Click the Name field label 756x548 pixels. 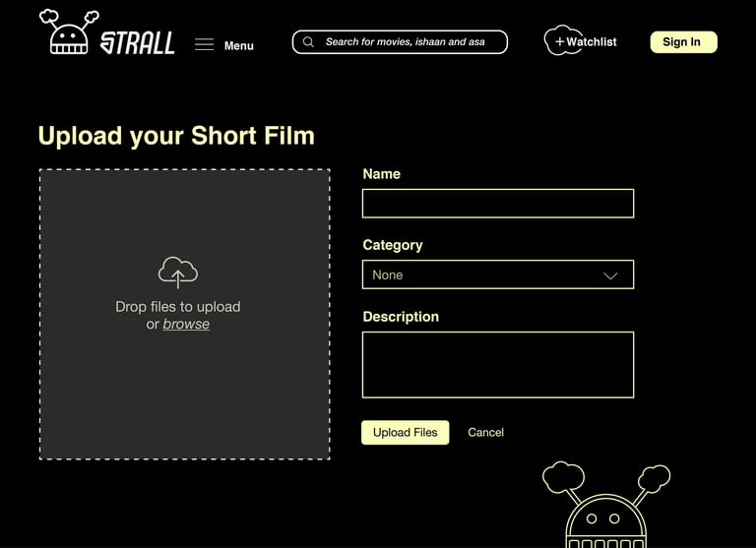[x=381, y=174]
